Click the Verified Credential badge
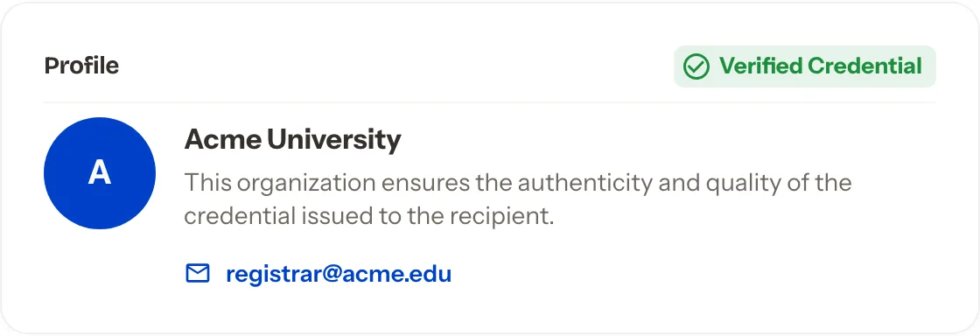 click(x=805, y=66)
